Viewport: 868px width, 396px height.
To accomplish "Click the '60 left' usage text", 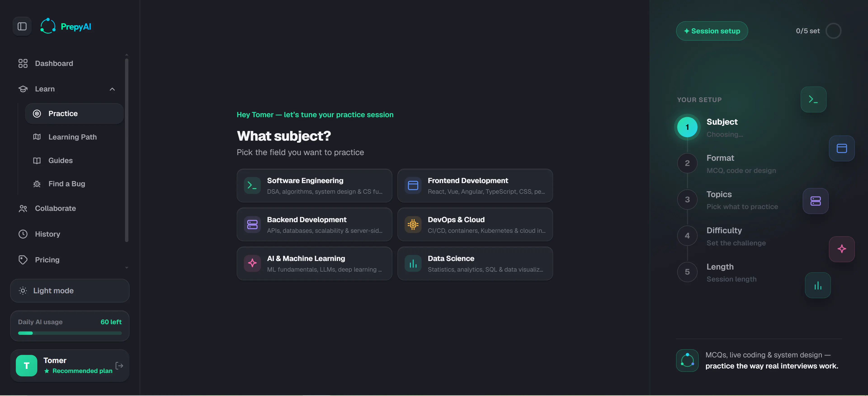I will click(x=111, y=322).
